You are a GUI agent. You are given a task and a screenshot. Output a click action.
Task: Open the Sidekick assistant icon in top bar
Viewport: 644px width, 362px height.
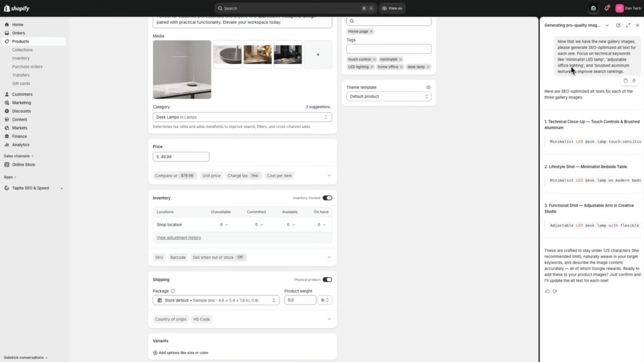[593, 8]
